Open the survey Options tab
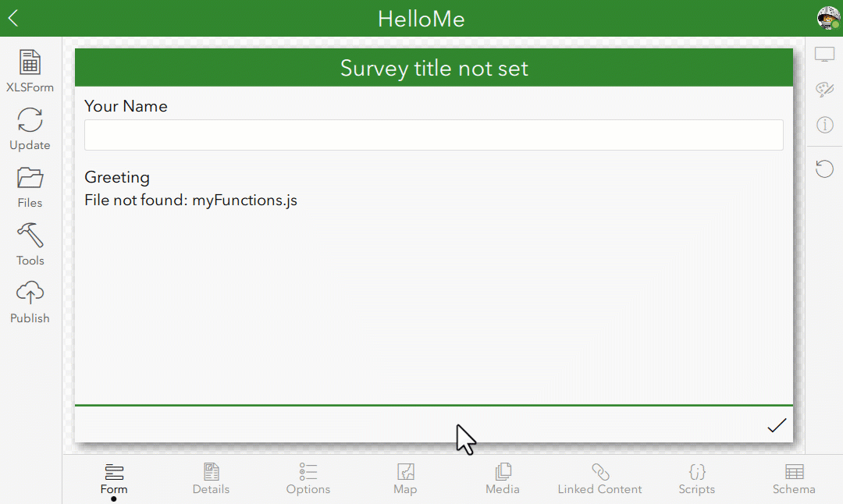Image resolution: width=843 pixels, height=504 pixels. [x=308, y=477]
